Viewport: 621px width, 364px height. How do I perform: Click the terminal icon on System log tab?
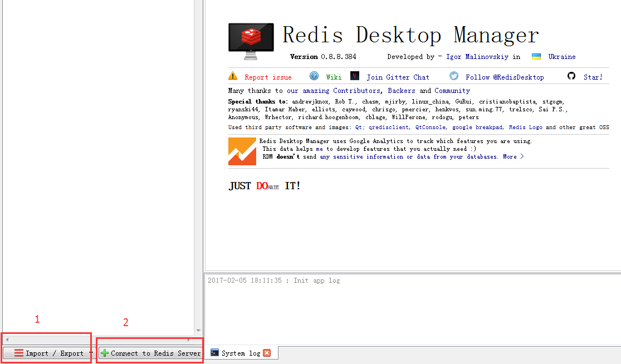click(x=214, y=352)
